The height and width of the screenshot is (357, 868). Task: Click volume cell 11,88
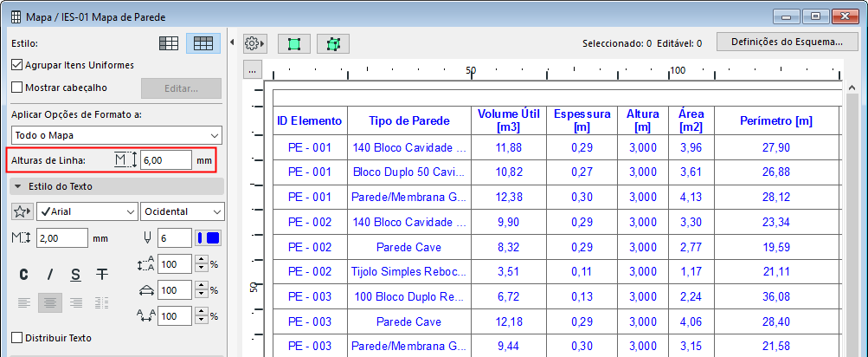[x=509, y=147]
